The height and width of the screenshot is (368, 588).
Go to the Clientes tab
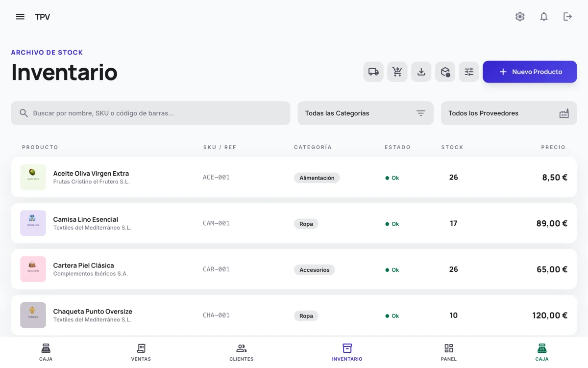click(242, 352)
